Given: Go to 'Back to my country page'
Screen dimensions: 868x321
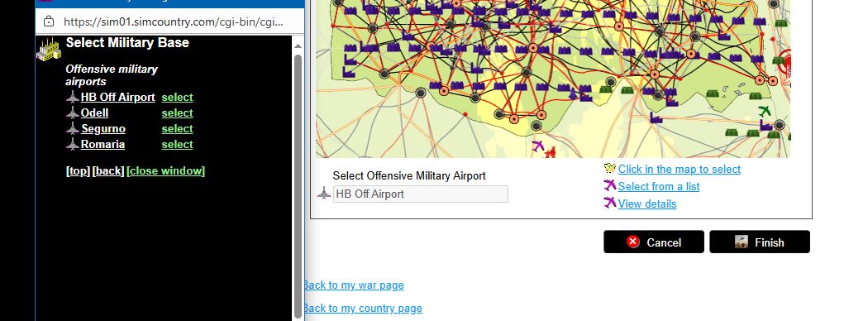Looking at the screenshot, I should click(363, 309).
